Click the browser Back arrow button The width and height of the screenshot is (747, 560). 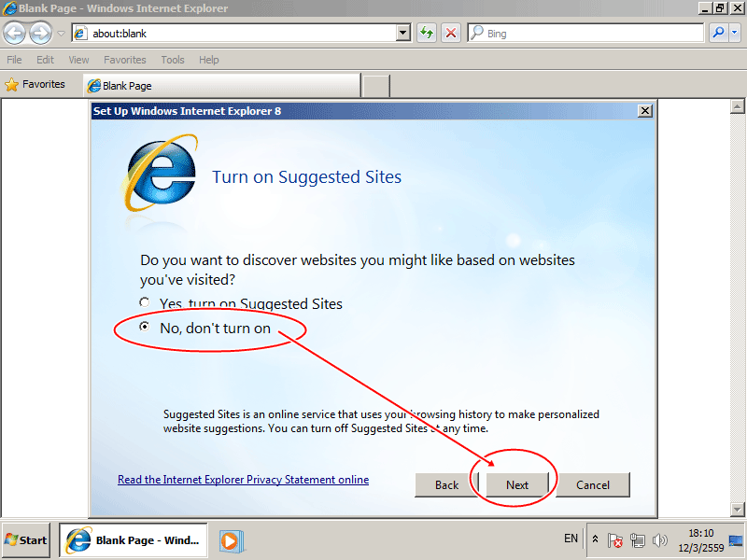tap(14, 34)
